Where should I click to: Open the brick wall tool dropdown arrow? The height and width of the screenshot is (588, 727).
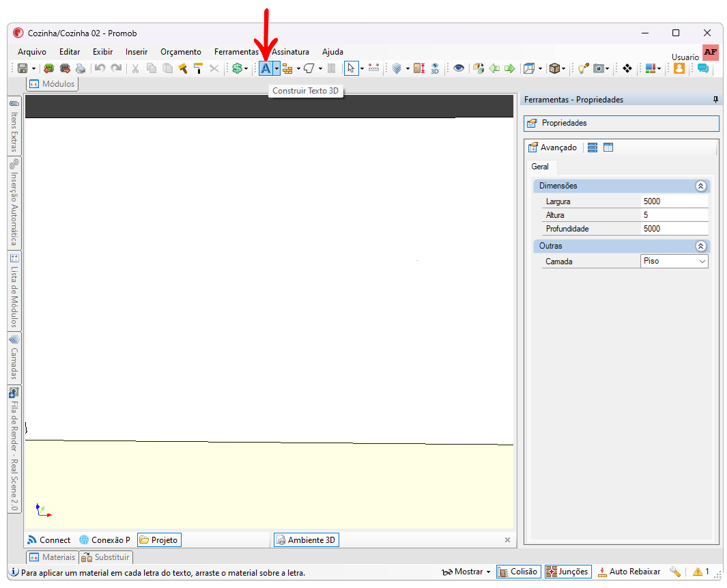pos(298,68)
